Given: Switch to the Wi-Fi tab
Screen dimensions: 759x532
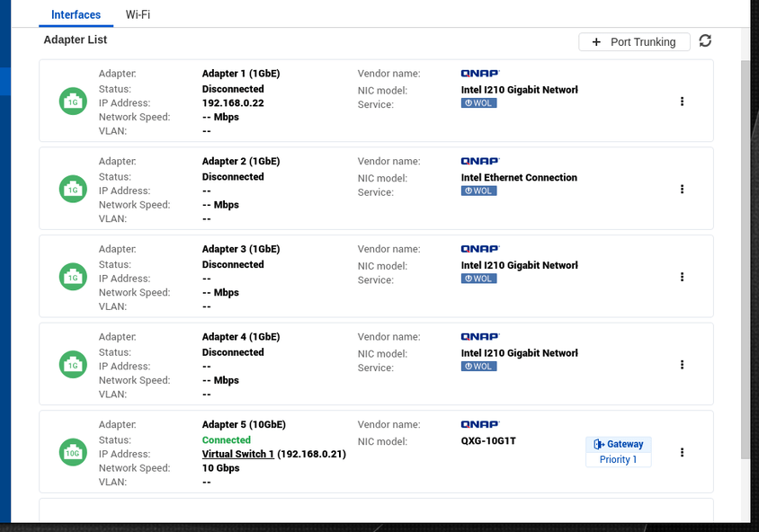Looking at the screenshot, I should (x=138, y=15).
